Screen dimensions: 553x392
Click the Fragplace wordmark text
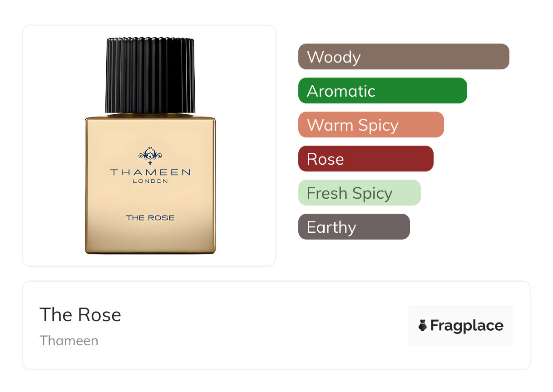tap(467, 326)
